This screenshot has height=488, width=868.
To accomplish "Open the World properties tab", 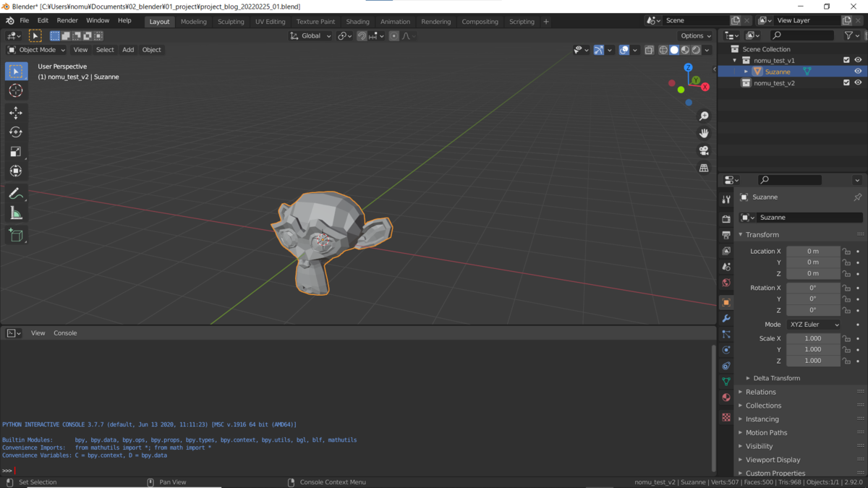I will (726, 283).
